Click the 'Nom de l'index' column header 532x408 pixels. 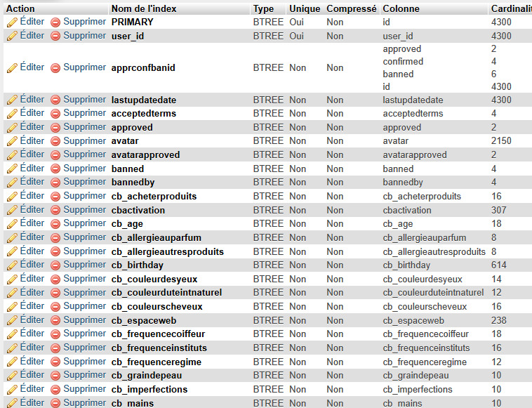click(144, 9)
